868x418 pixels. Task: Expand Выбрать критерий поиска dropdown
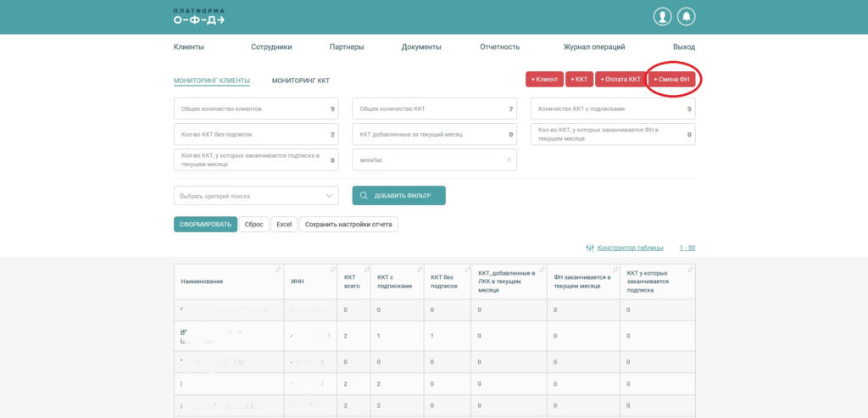point(256,196)
